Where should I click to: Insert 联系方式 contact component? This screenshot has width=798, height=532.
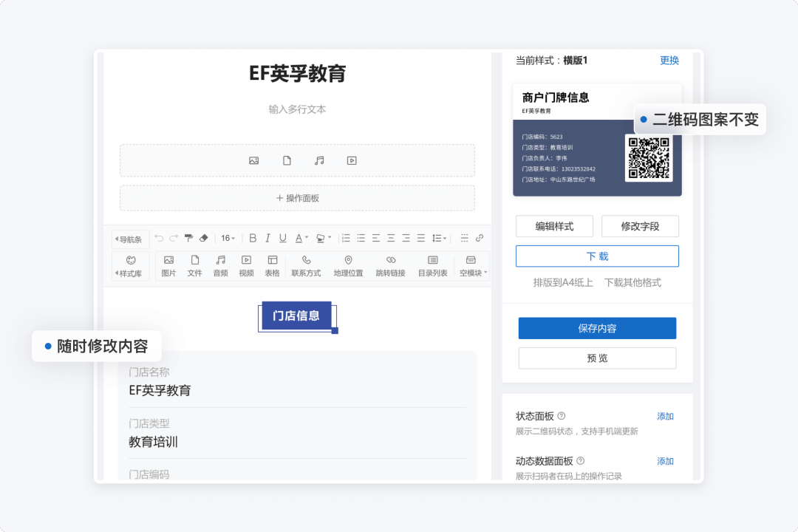306,265
